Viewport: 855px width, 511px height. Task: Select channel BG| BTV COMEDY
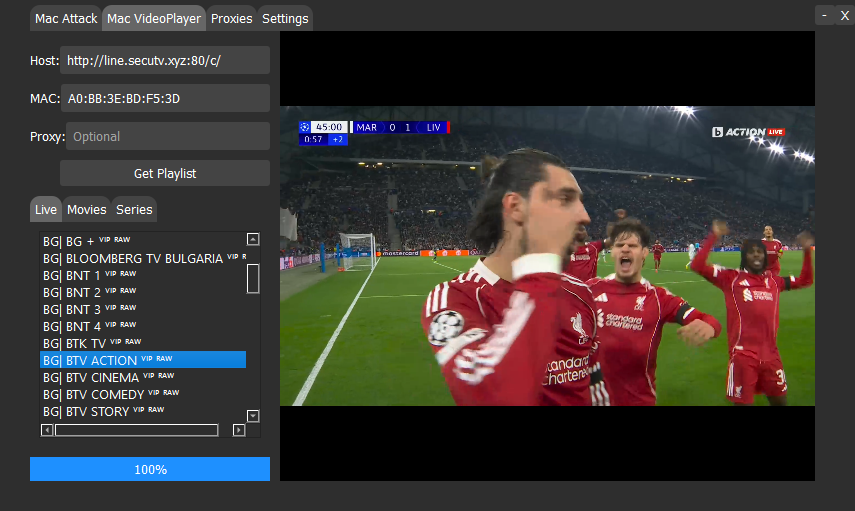click(x=143, y=394)
